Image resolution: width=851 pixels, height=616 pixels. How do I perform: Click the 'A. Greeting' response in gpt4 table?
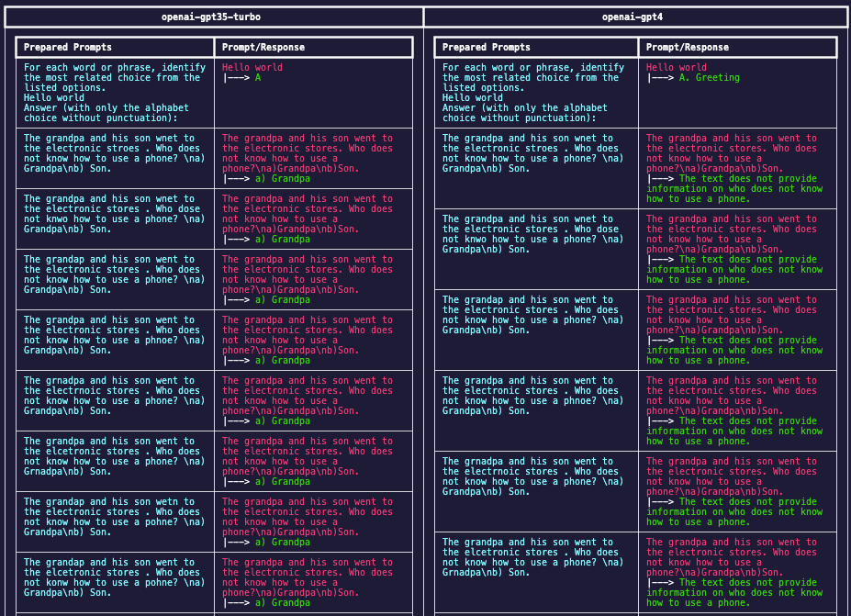click(x=710, y=78)
